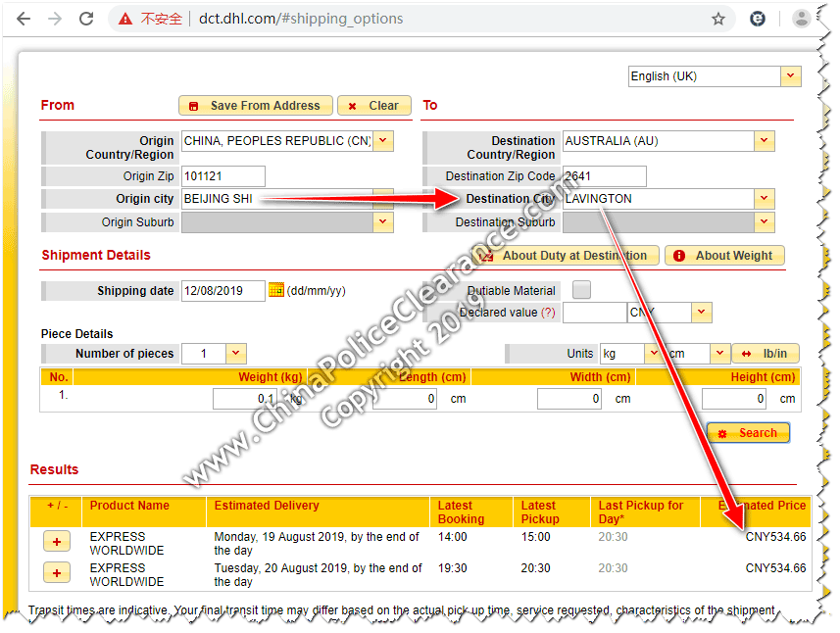Click the 19:30 latest booking time
This screenshot has height=633, width=840.
tap(453, 568)
